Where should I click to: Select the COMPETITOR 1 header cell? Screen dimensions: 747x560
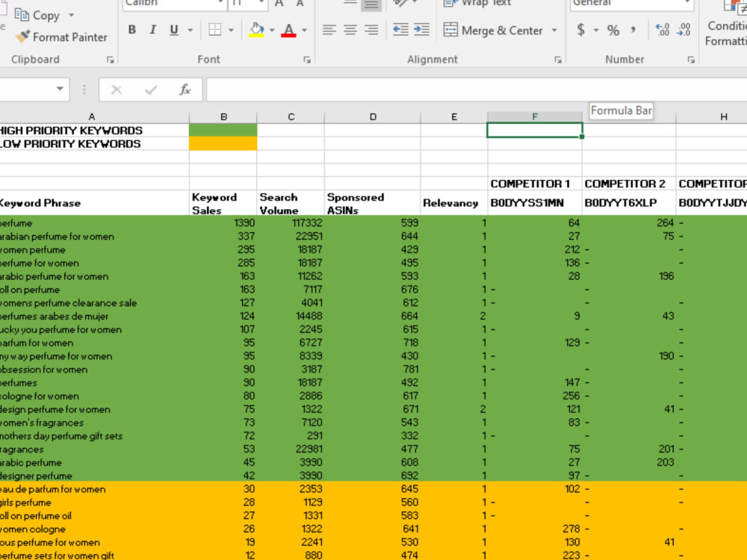point(535,184)
